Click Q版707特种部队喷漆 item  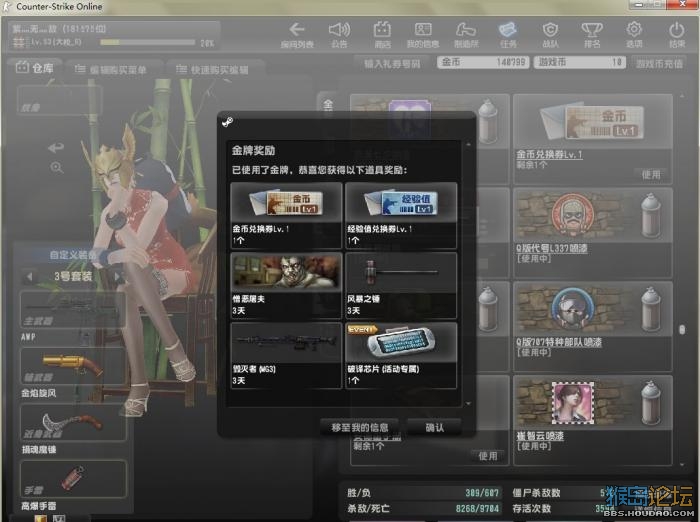coord(559,342)
